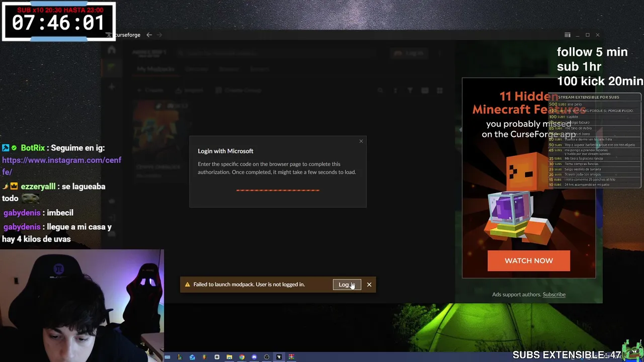Image resolution: width=644 pixels, height=362 pixels.
Task: Click the CurseForge forward arrow
Action: [159, 35]
